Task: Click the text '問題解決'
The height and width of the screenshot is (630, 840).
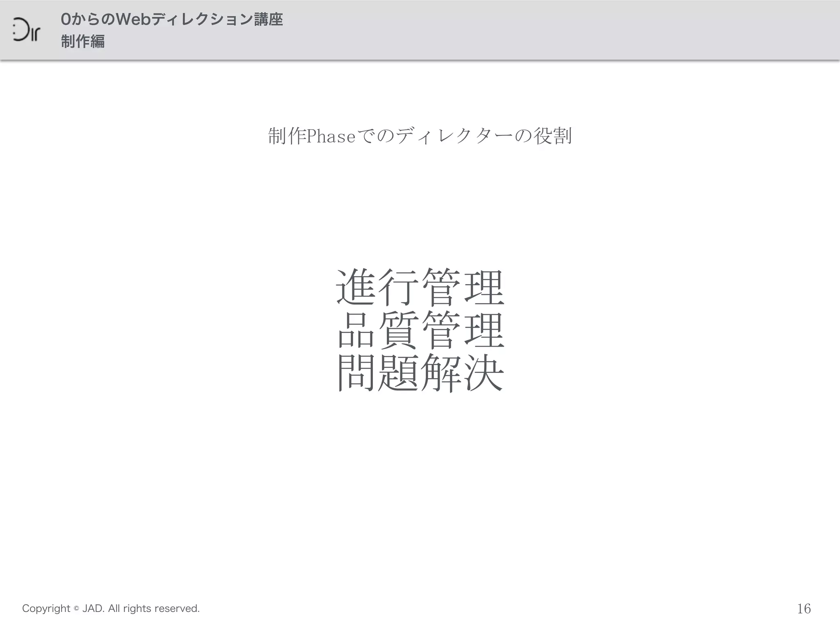Action: [420, 373]
